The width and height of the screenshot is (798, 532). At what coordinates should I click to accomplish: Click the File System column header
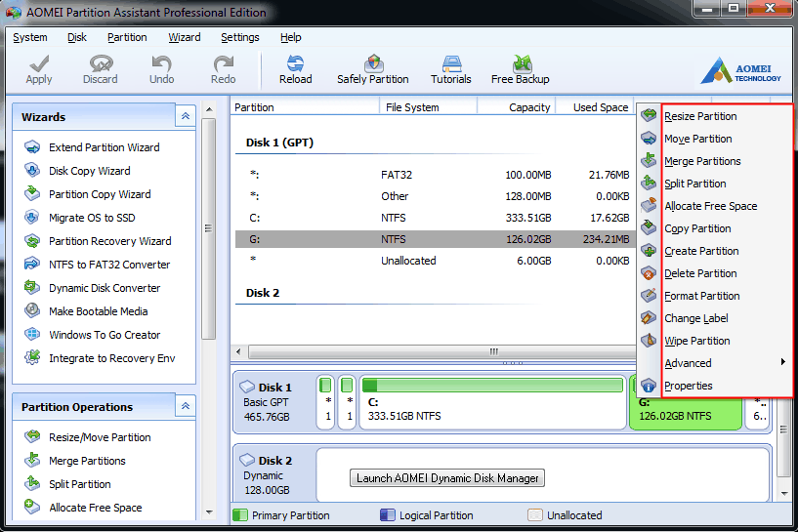428,107
